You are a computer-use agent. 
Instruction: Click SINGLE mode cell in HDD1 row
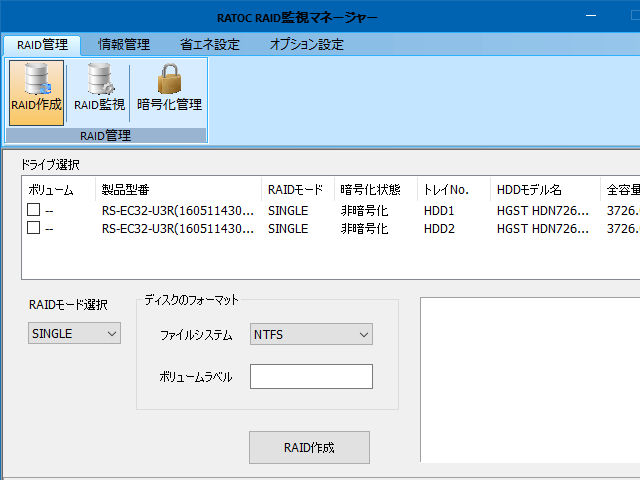click(288, 211)
